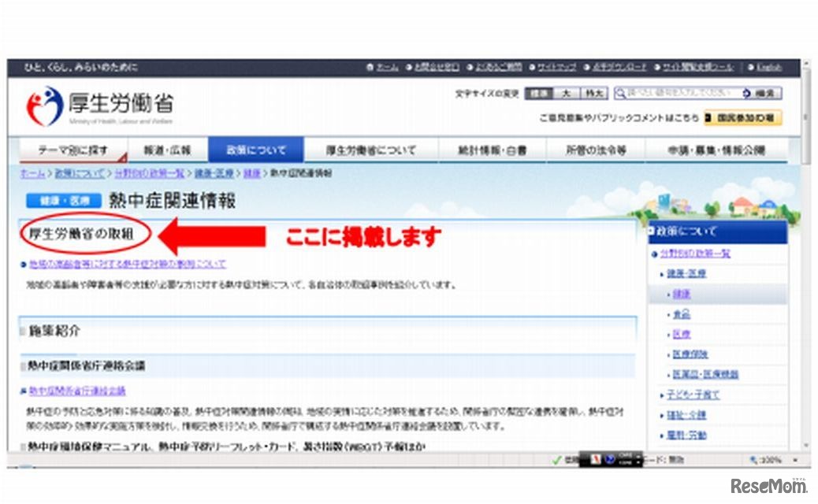Click the red Acrobat icon in the status bar popup

coord(597,458)
